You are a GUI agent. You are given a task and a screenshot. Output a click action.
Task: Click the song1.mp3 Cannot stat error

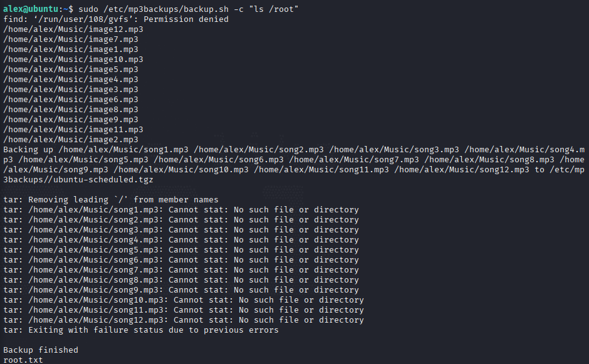(181, 210)
